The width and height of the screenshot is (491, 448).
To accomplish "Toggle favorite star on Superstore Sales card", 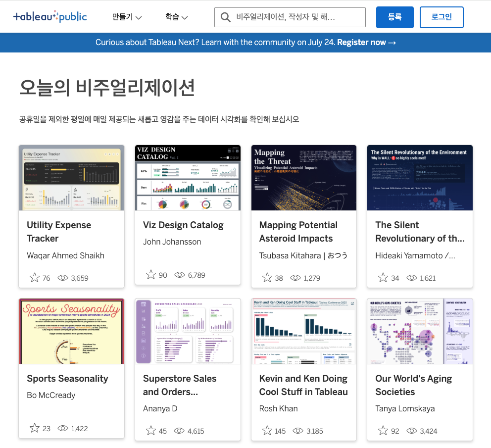I will tap(151, 431).
